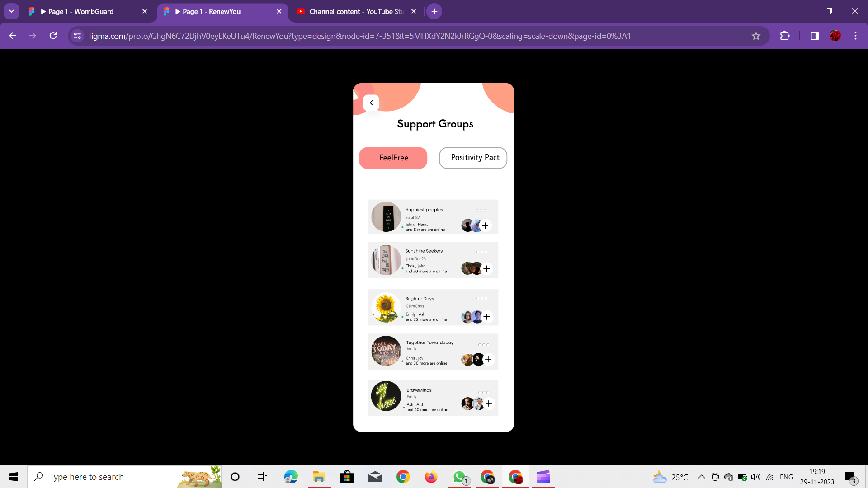
Task: Select the FeelFree group filter
Action: [393, 158]
